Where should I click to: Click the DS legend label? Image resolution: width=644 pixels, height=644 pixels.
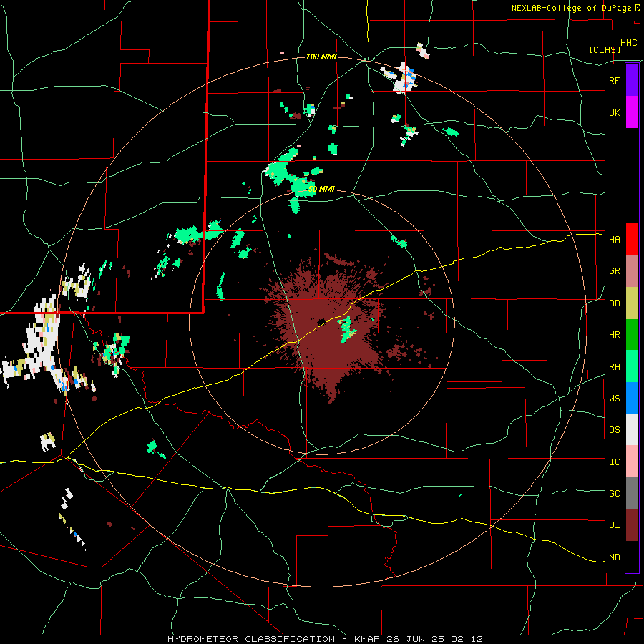coord(614,430)
